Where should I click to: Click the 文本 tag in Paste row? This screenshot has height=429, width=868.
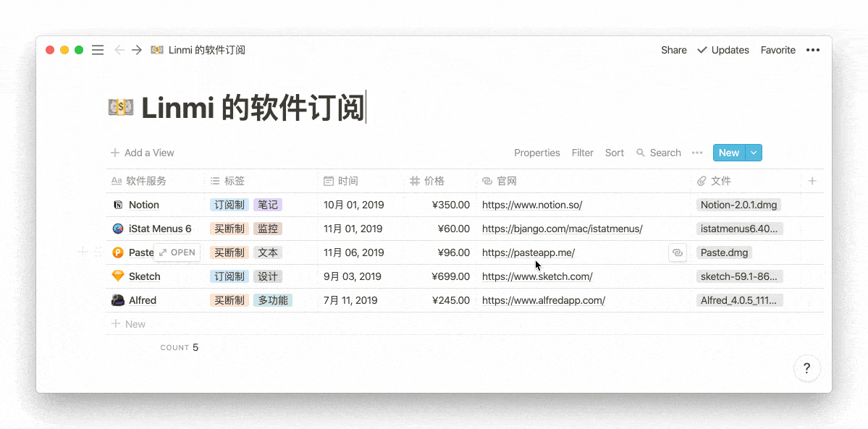[x=268, y=253]
